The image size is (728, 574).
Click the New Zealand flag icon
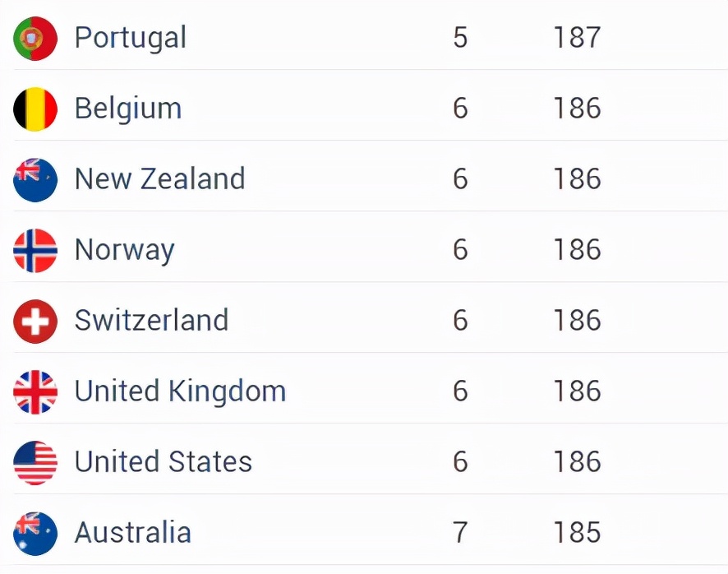click(x=35, y=180)
